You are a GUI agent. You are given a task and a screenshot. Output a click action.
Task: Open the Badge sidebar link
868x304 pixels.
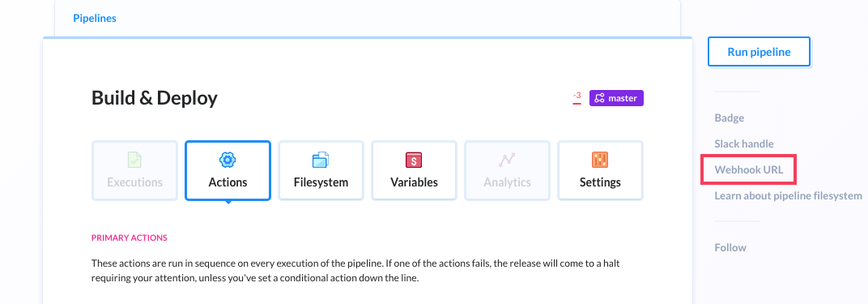pyautogui.click(x=729, y=118)
